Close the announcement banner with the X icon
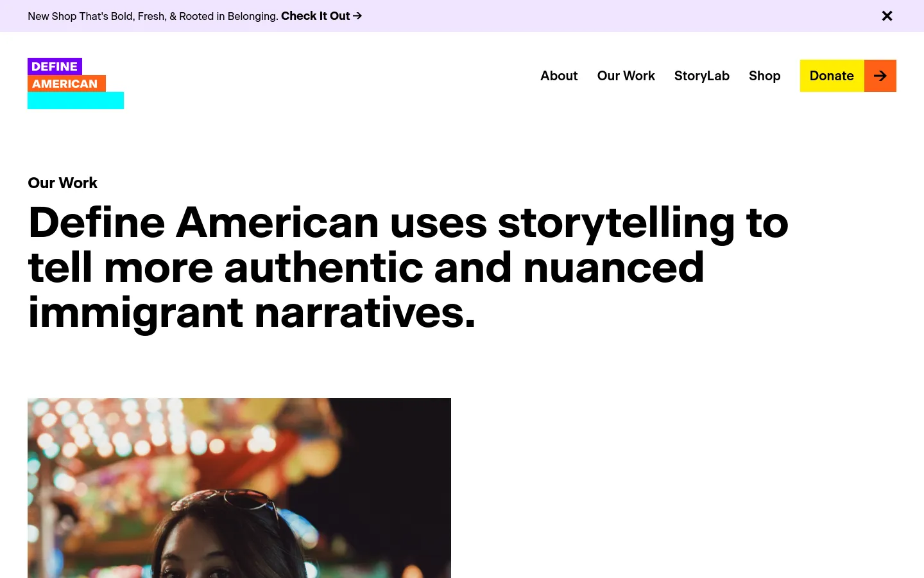The image size is (924, 578). click(887, 16)
